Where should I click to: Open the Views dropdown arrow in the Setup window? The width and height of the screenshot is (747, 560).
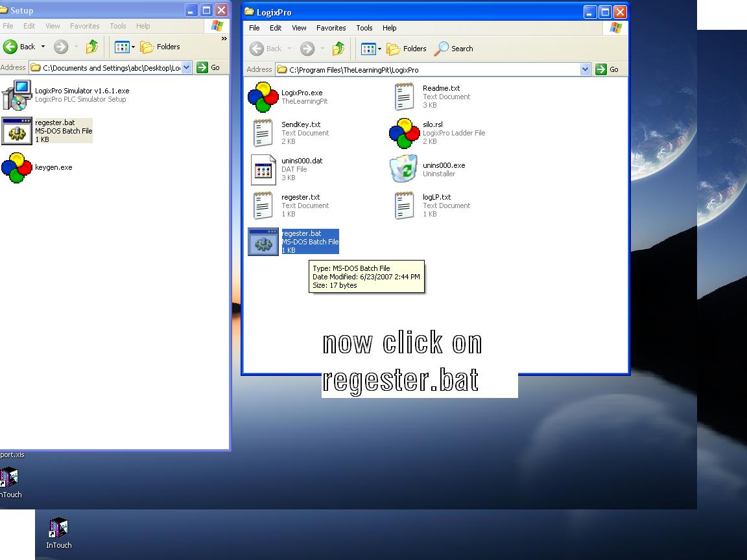[133, 47]
